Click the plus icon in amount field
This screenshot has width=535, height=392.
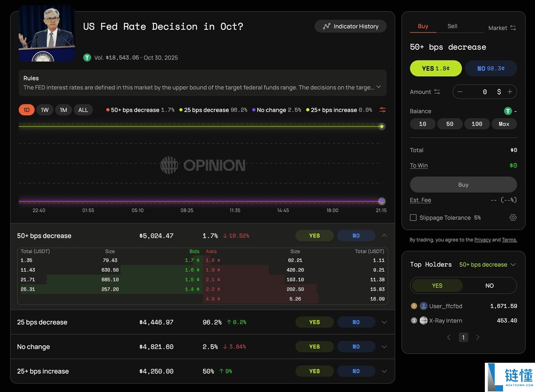pos(510,92)
